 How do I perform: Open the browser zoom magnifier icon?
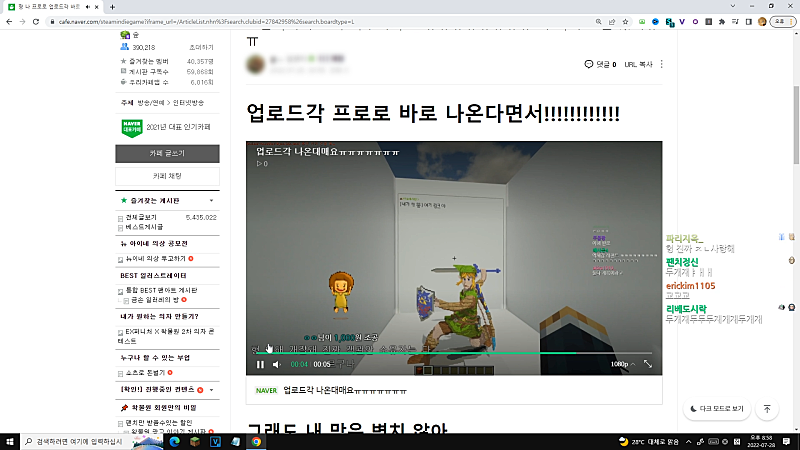tap(598, 21)
